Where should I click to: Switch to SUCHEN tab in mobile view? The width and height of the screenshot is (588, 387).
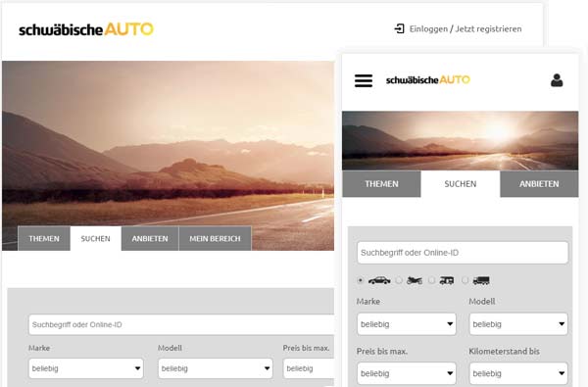click(461, 184)
